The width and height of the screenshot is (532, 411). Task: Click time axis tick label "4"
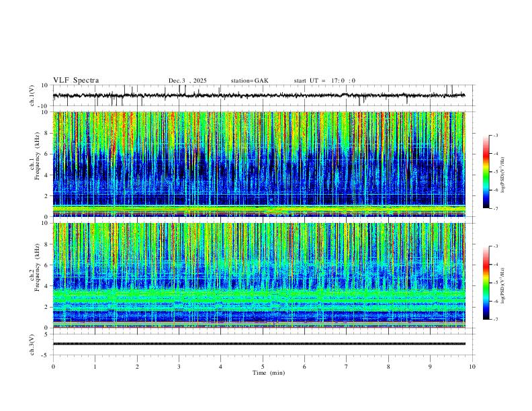pyautogui.click(x=221, y=367)
